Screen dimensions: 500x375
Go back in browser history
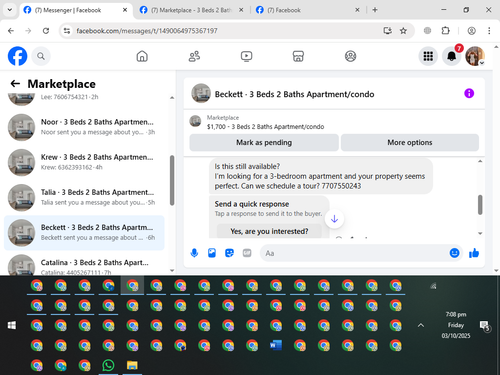click(x=11, y=31)
